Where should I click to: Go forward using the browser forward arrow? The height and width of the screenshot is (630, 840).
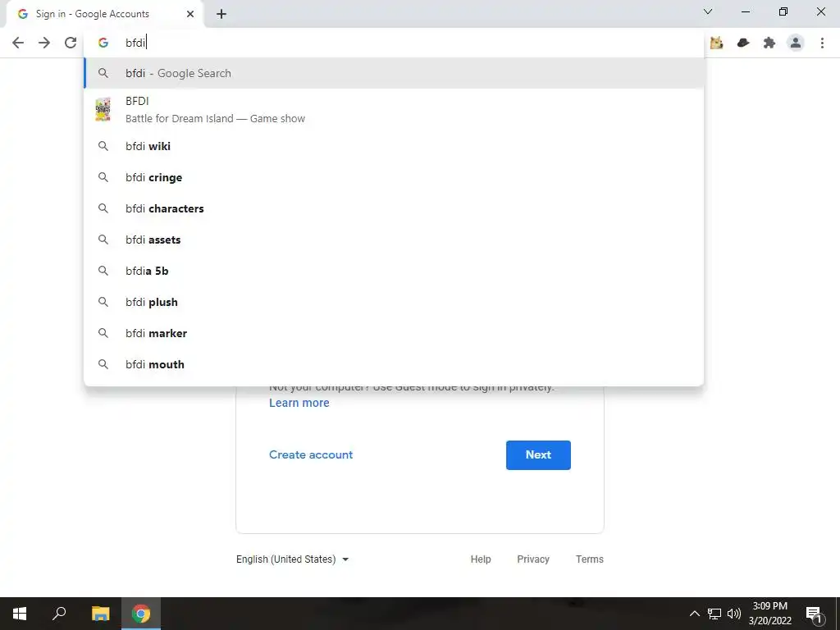tap(44, 43)
